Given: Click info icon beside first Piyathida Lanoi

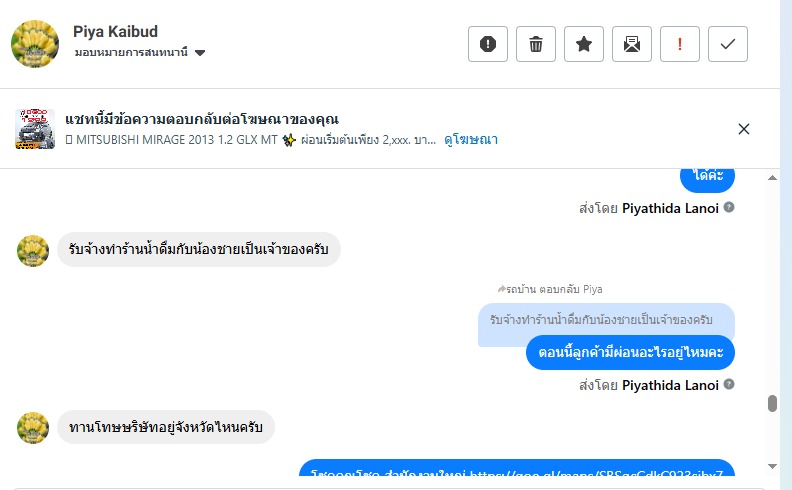Looking at the screenshot, I should pos(729,208).
